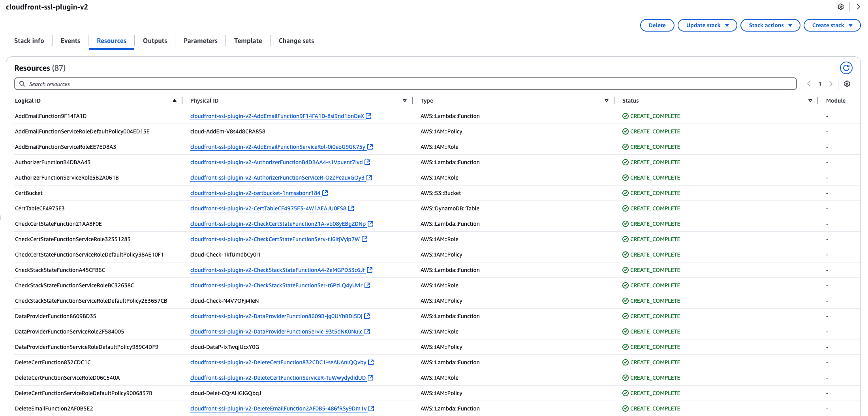Click the Module column header

[836, 101]
